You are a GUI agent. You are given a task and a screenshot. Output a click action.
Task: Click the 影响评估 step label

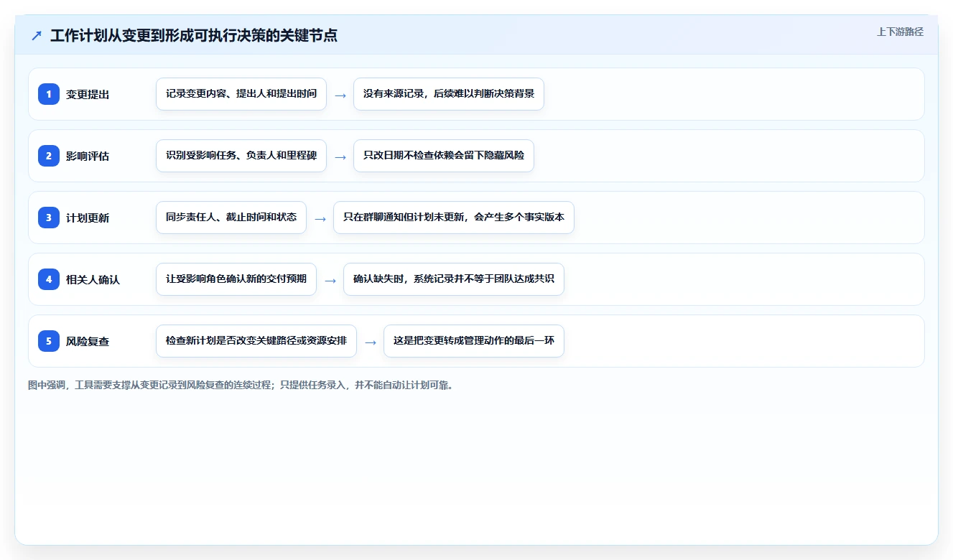point(88,156)
